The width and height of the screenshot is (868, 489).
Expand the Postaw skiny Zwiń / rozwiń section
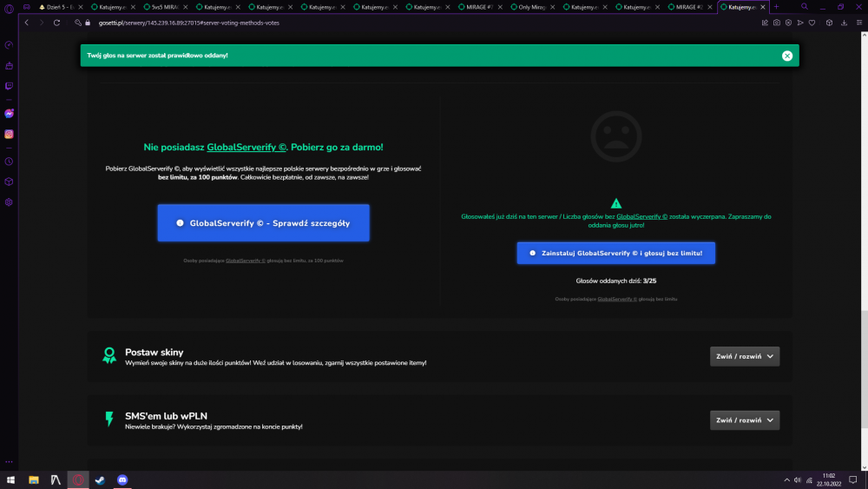pos(745,356)
